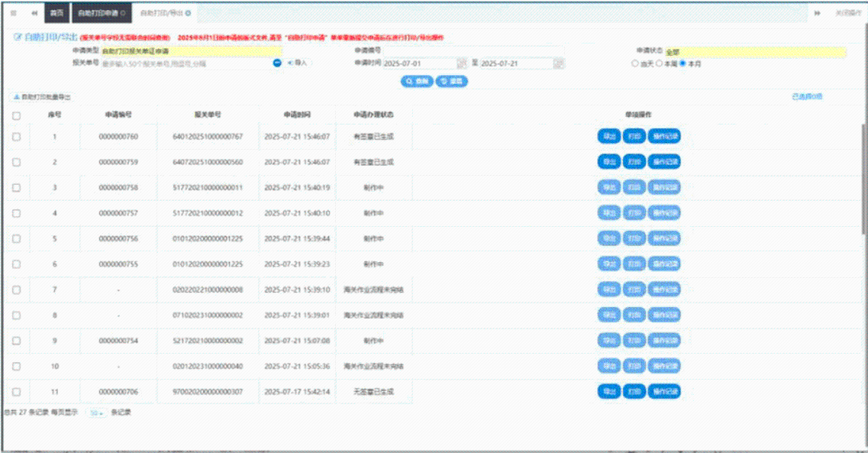Click the 查询 search button
The image size is (868, 453).
tap(417, 82)
